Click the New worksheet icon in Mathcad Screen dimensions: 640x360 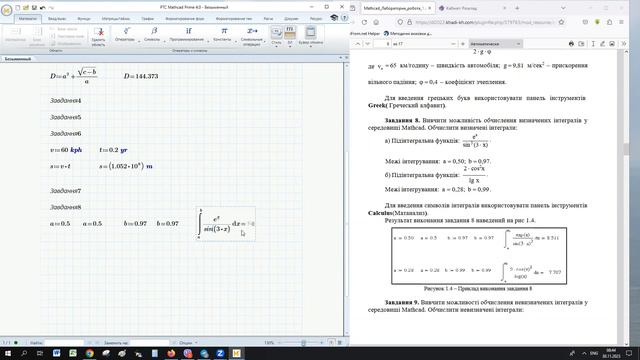point(18,8)
